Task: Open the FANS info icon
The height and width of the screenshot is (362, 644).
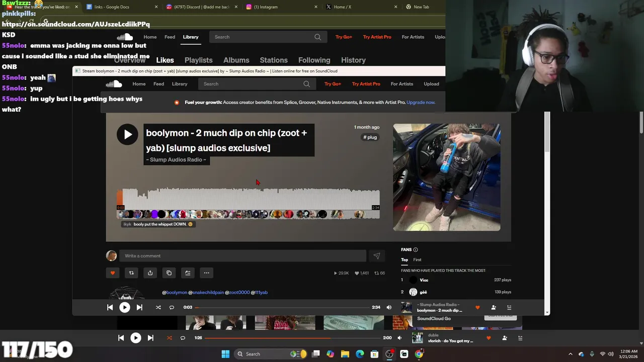Action: pos(416,250)
